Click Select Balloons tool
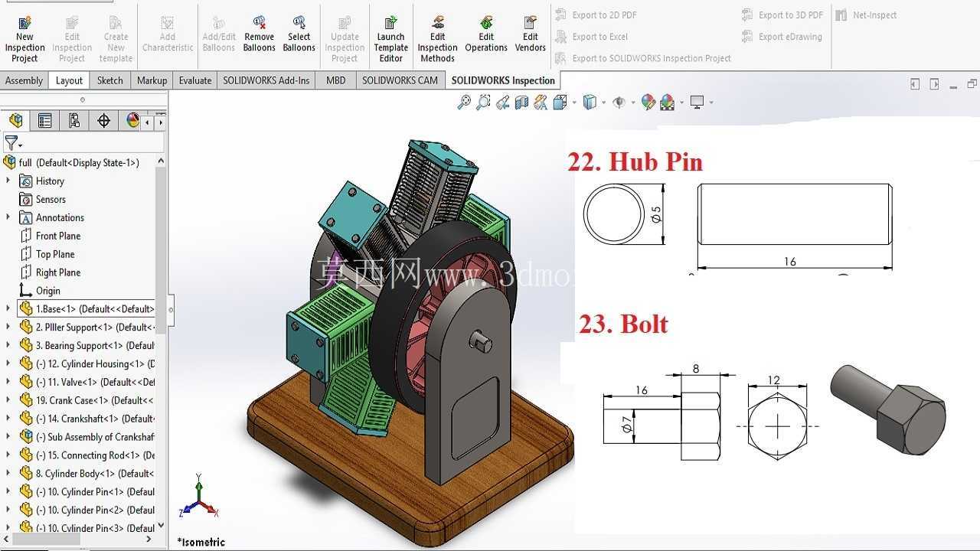Viewport: 980px width, 551px height. point(299,34)
